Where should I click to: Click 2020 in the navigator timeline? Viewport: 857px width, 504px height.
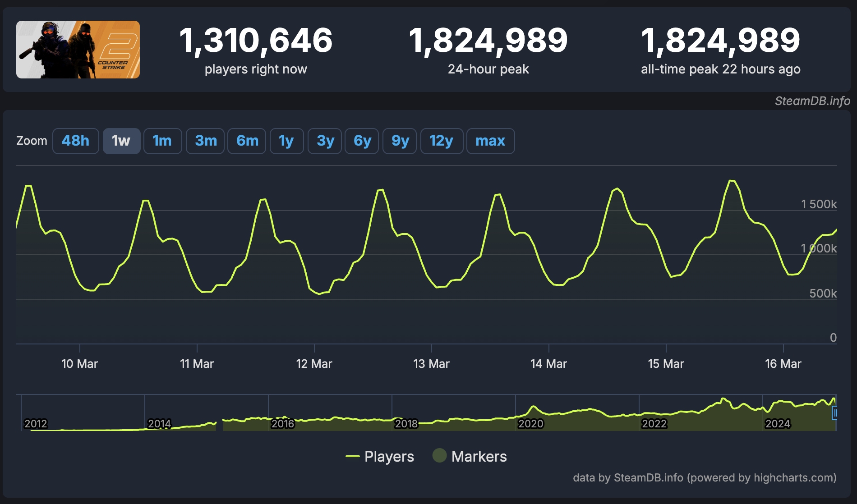click(x=530, y=424)
